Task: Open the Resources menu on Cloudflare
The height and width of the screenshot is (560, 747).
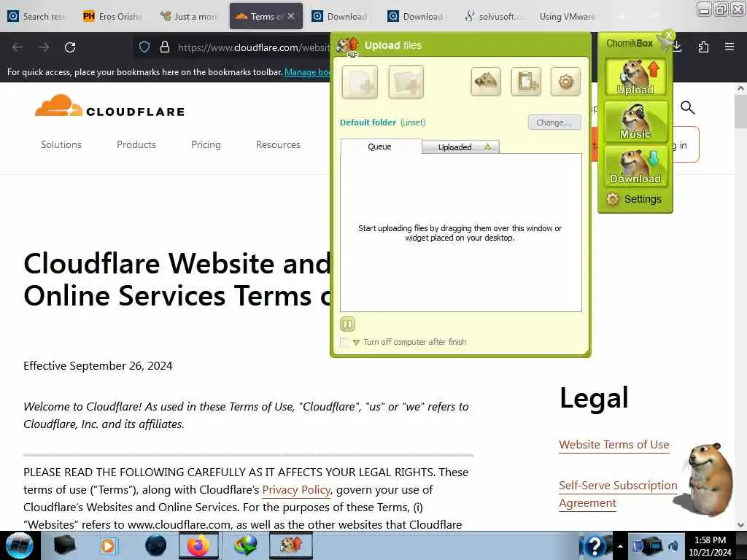Action: [x=278, y=145]
